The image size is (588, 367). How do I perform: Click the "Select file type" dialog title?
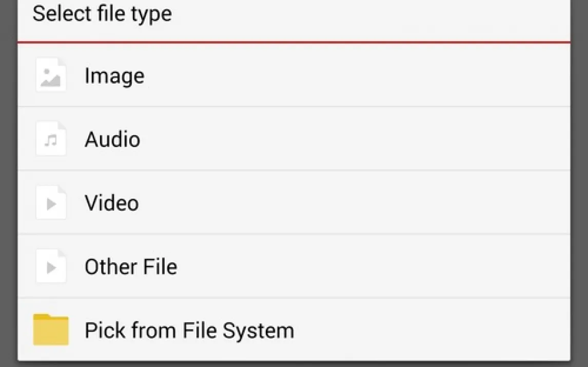102,14
